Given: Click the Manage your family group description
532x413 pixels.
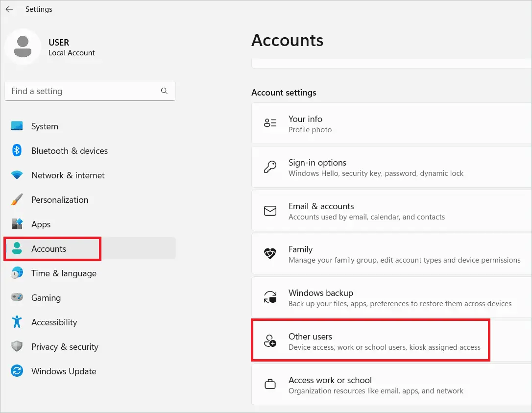Looking at the screenshot, I should coord(405,260).
